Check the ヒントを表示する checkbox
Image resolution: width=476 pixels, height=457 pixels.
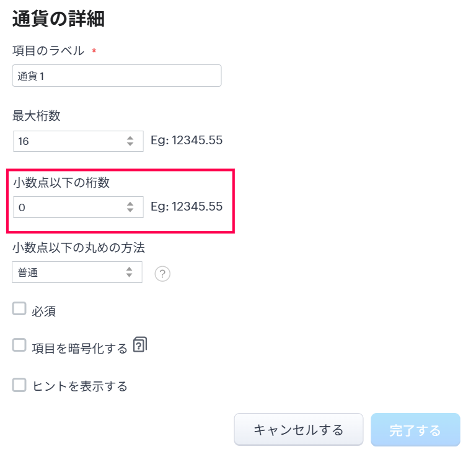[20, 385]
